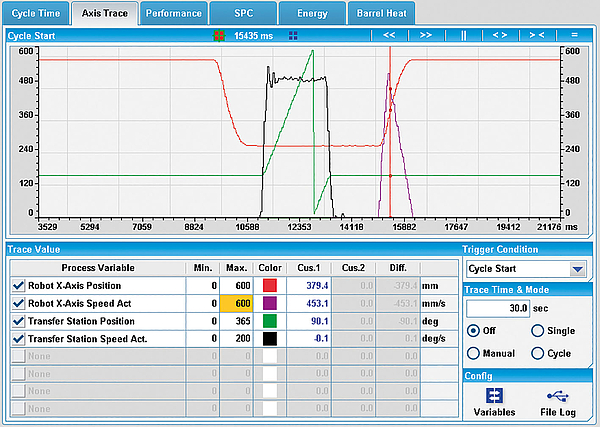Select the Cycle trace mode radio button
Viewport: 600px width, 427px height.
pos(539,352)
